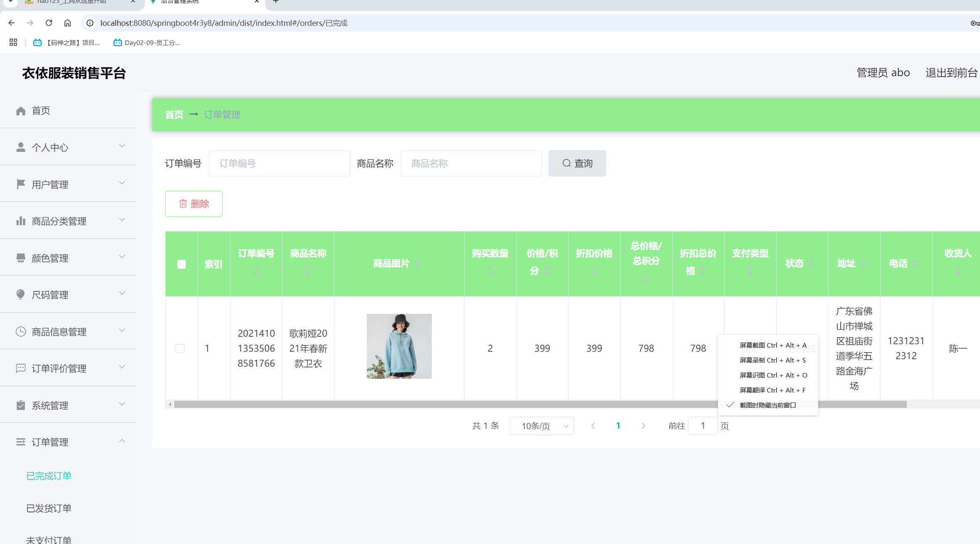The width and height of the screenshot is (980, 544).
Task: Click the bar chart icon for 商品分类管理
Action: (21, 221)
